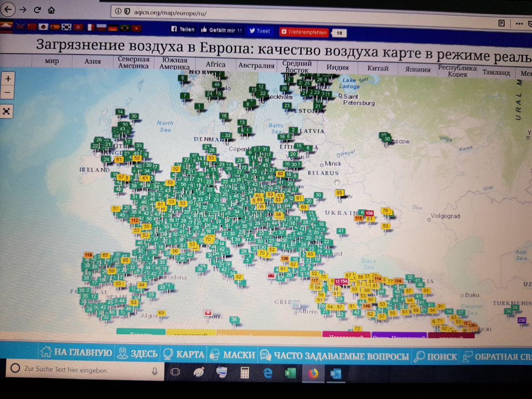The image size is (532, 399).
Task: Go to НА ГЛАВНУЮ home link
Action: [76, 352]
